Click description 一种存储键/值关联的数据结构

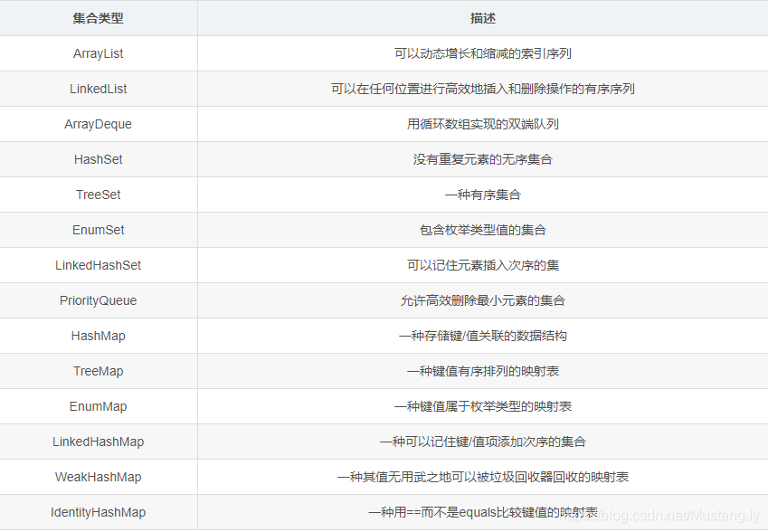click(x=482, y=336)
